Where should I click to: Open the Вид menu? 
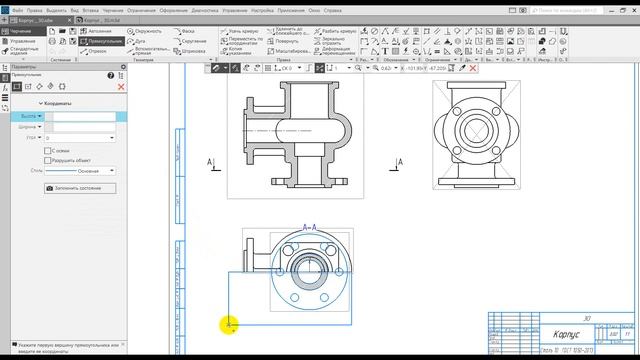[74, 11]
